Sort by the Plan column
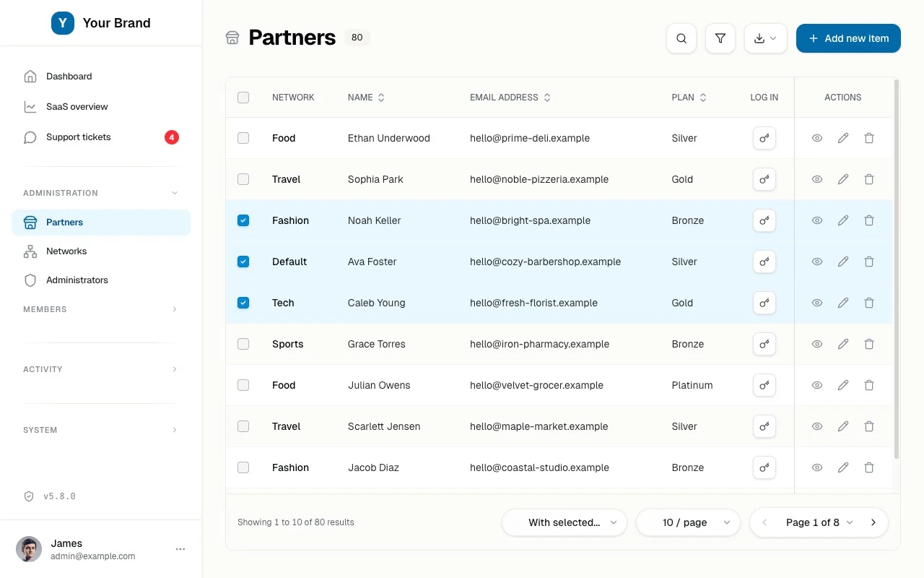The width and height of the screenshot is (924, 578). coord(689,98)
